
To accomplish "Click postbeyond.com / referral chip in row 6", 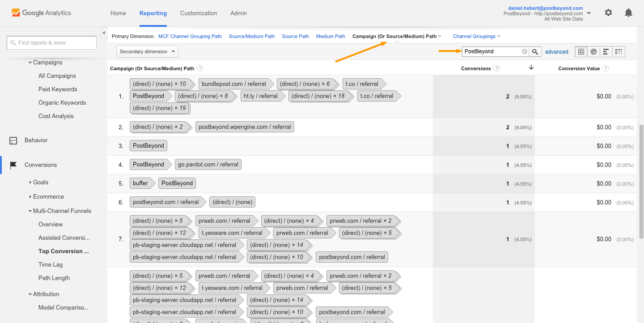I will pos(168,202).
